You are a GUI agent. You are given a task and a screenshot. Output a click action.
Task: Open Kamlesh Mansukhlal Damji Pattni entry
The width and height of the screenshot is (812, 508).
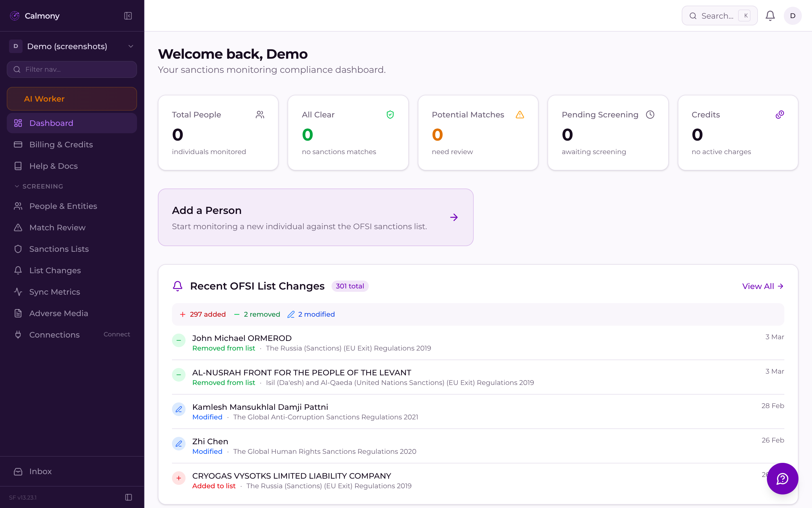click(x=478, y=411)
